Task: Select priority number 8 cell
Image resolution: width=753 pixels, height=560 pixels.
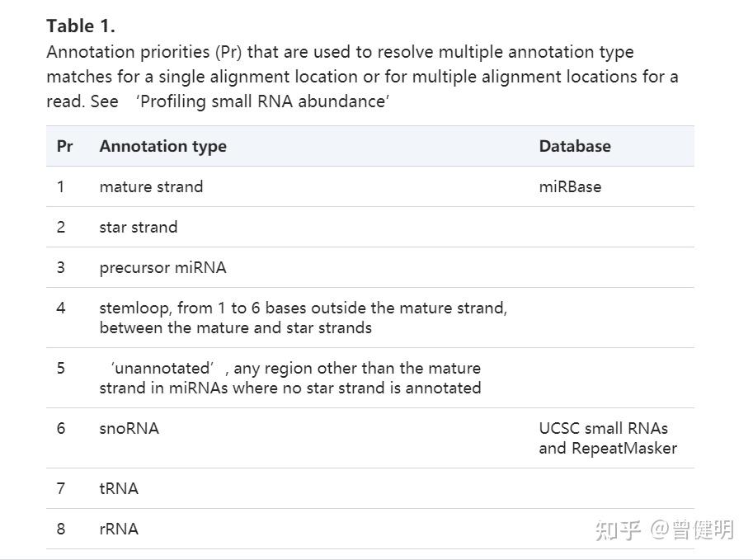Action: 61,529
